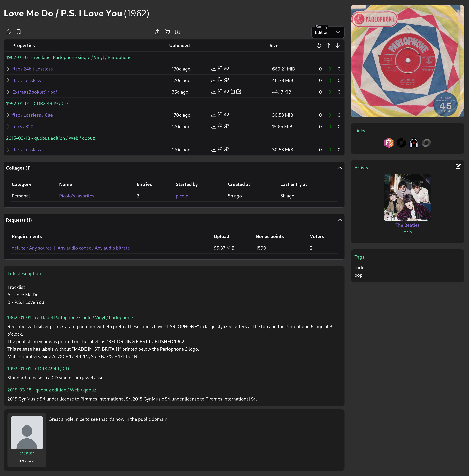Viewport: 469px width, 476px height.
Task: Delete the Extras Booklet pdf torrent
Action: pos(232,92)
